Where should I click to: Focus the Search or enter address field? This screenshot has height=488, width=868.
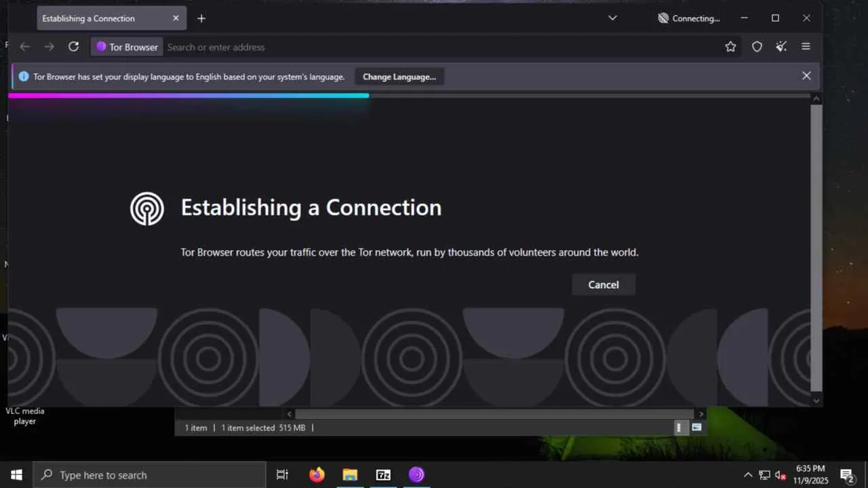point(441,47)
